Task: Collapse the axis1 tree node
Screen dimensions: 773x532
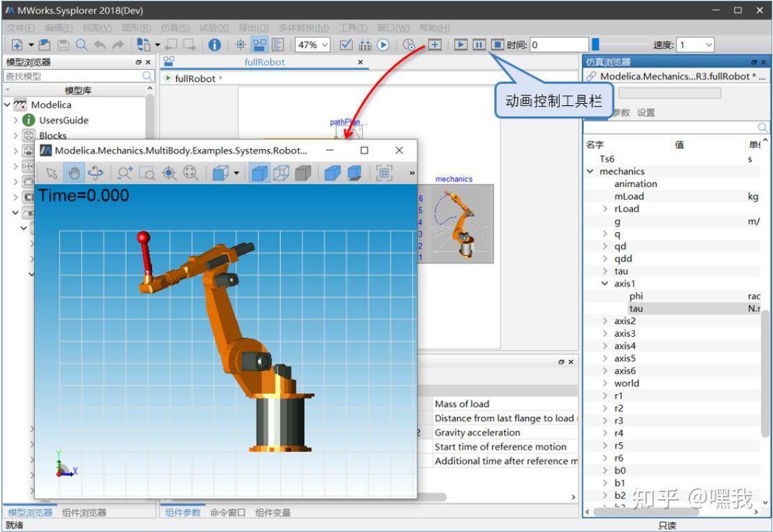Action: [605, 284]
